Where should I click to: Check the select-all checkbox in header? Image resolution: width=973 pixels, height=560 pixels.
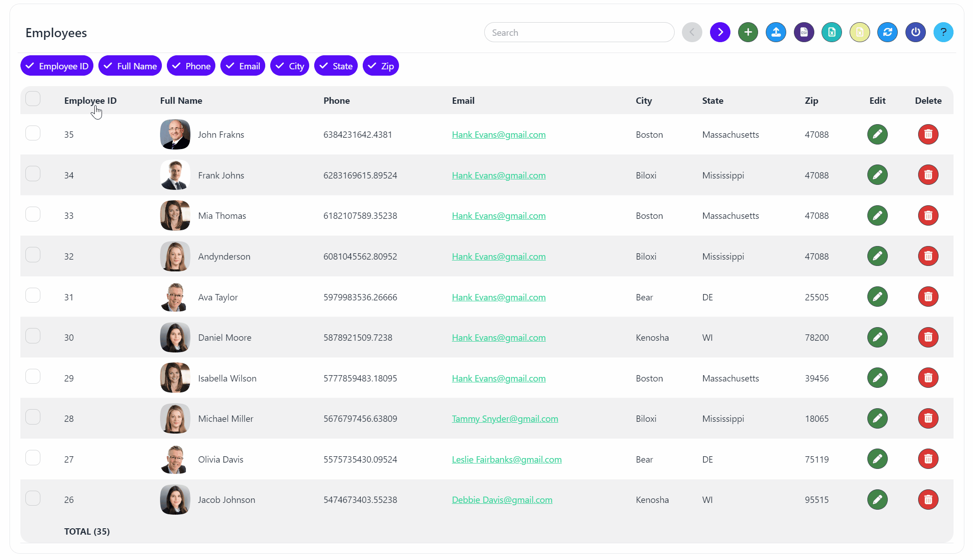coord(33,99)
